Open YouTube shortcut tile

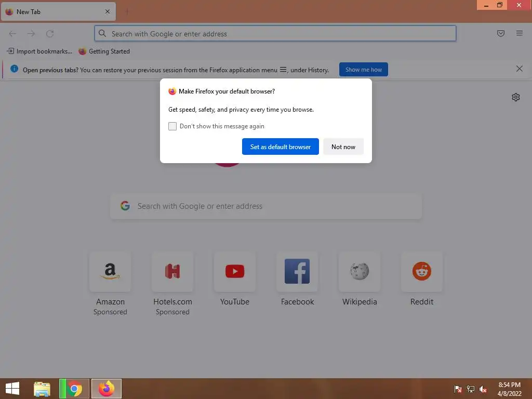coord(235,279)
